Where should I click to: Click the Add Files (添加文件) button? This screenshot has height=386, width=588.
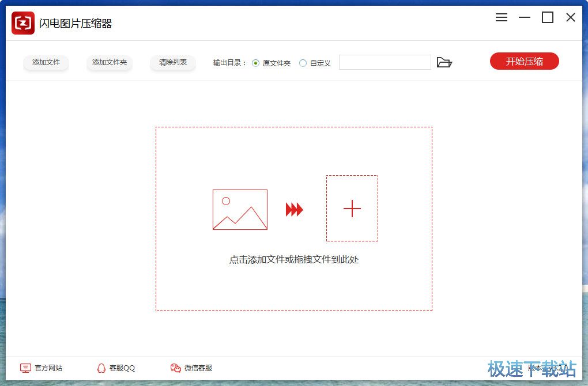click(x=46, y=62)
